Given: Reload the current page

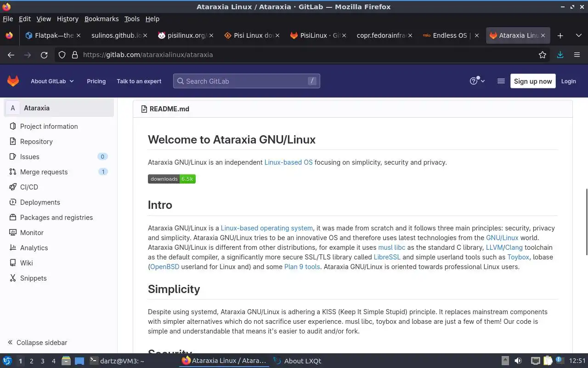Looking at the screenshot, I should (44, 55).
